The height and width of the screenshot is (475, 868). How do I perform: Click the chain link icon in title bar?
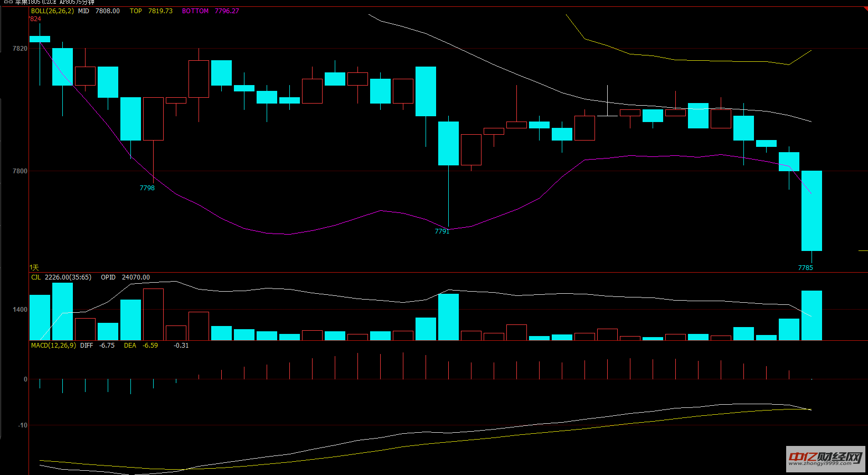tap(8, 2)
